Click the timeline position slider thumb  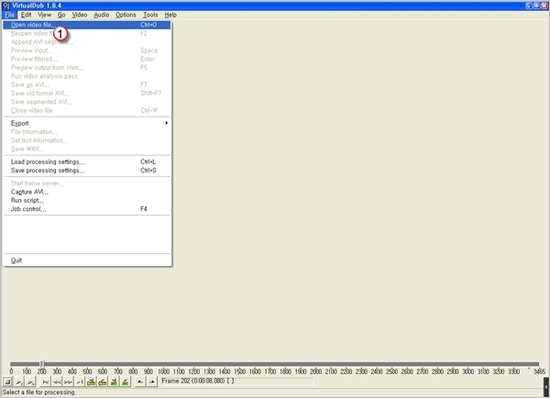[x=42, y=364]
